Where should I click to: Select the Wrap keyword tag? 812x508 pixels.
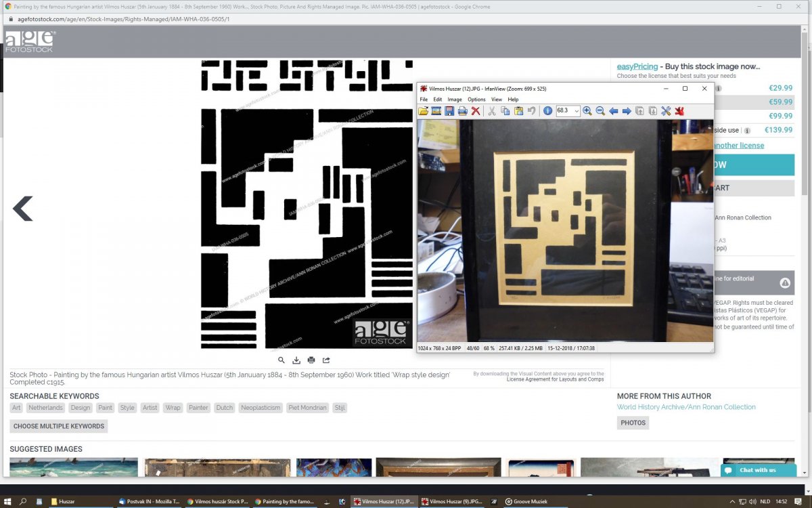pos(173,408)
